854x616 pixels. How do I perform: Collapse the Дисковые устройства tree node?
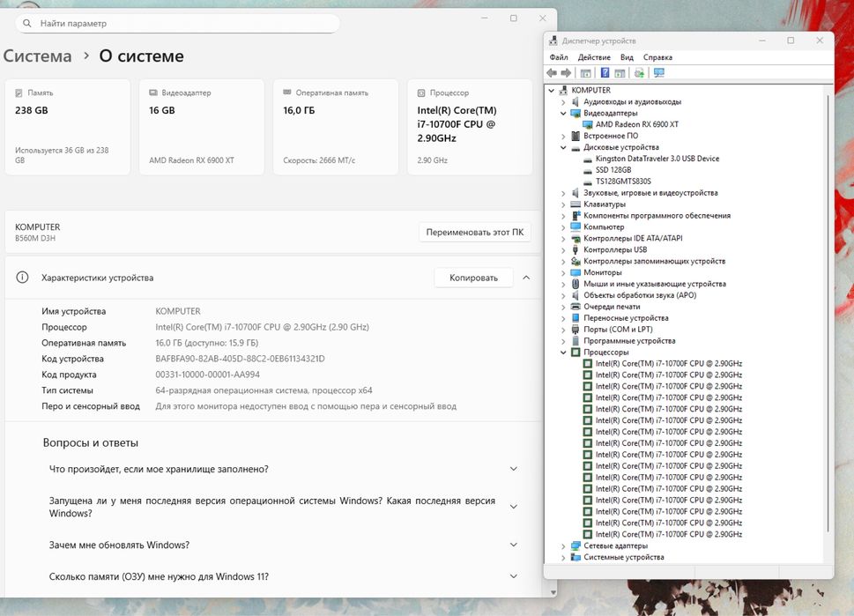[x=563, y=147]
